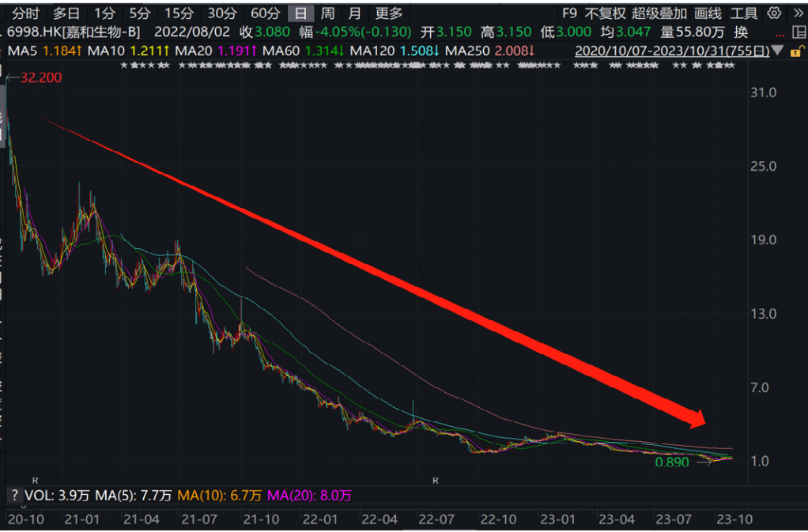
Task: Select the 周 weekly period tab
Action: click(327, 13)
